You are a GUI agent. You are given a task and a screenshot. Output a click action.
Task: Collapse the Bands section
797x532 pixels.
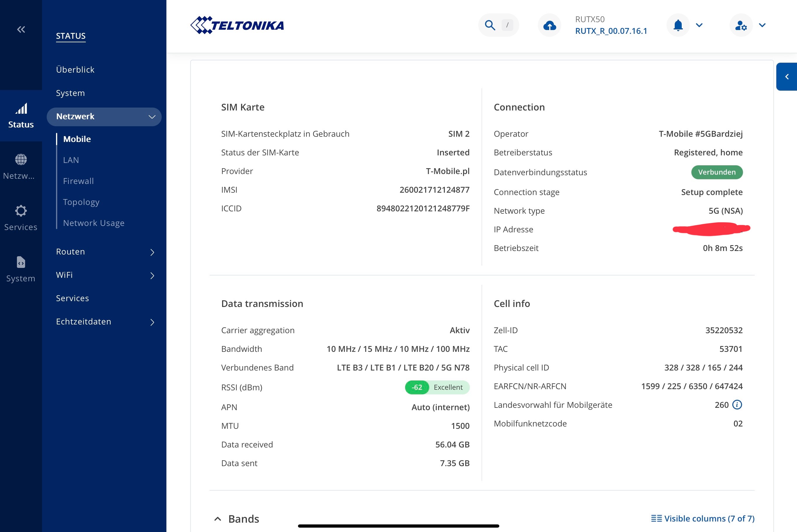(x=218, y=519)
